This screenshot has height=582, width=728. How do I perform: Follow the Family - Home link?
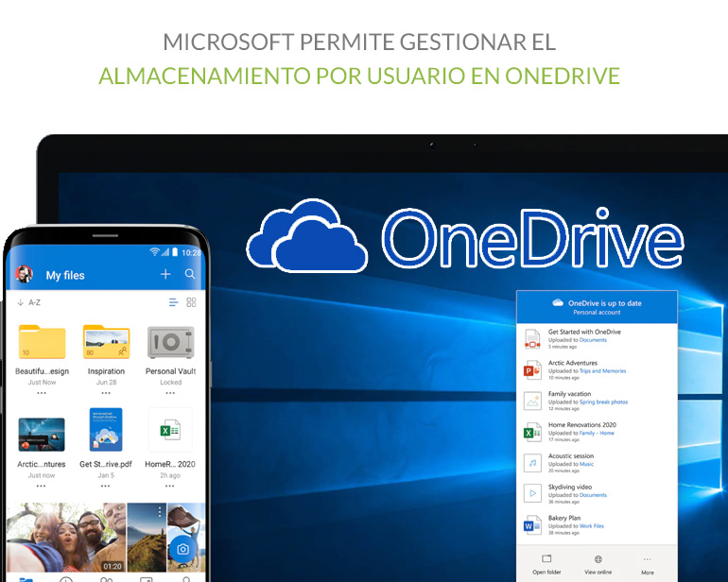coord(597,433)
